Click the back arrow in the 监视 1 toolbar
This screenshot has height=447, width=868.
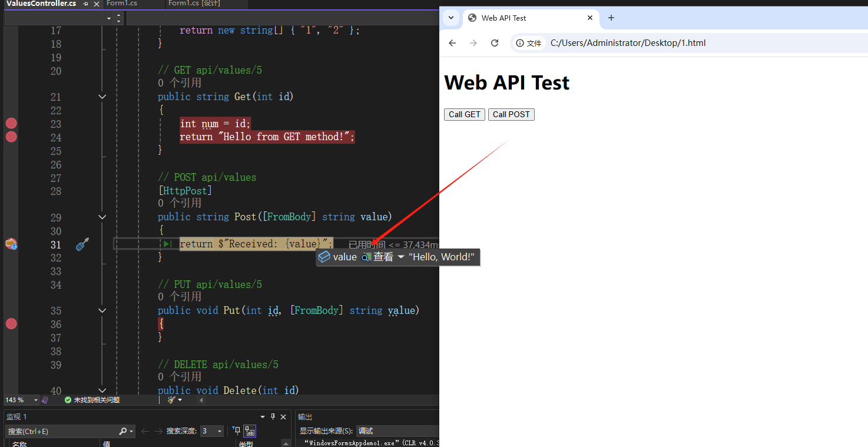pyautogui.click(x=145, y=431)
